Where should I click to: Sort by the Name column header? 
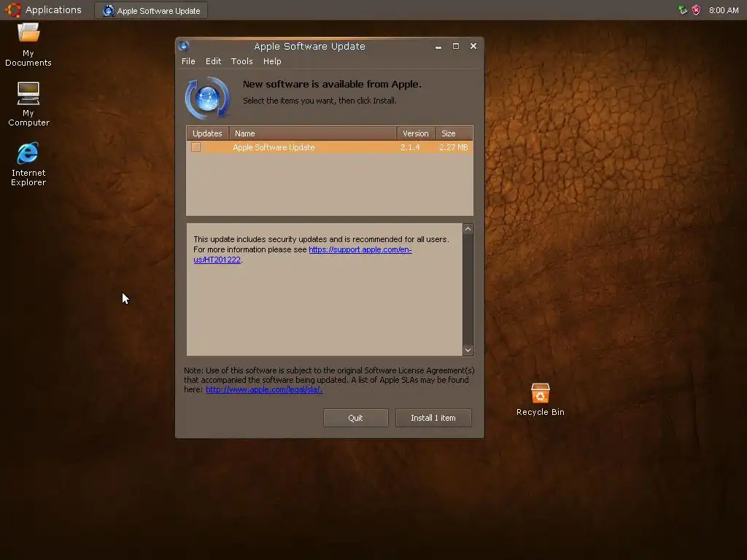312,133
